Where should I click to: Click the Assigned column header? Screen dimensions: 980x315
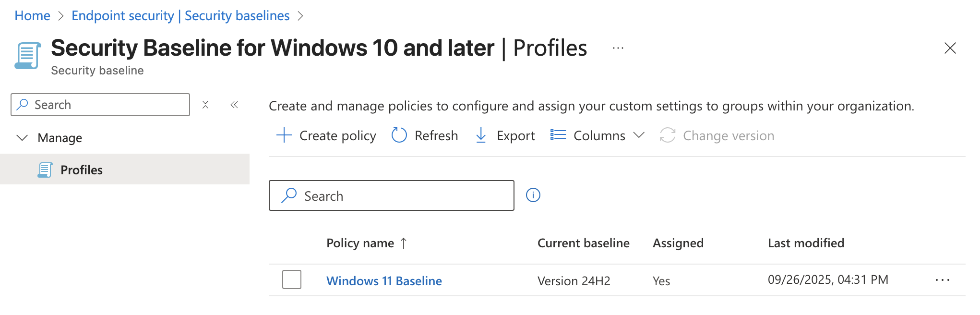678,243
